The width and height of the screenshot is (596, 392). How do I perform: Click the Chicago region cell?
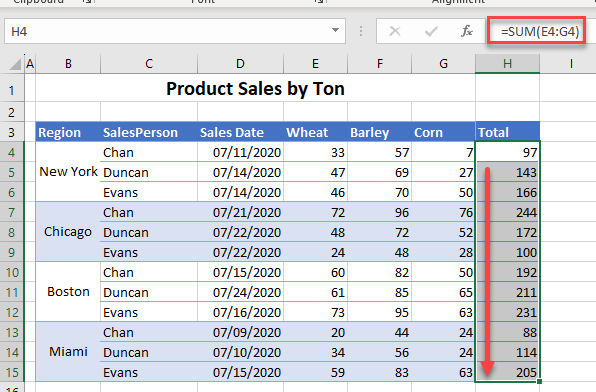click(x=68, y=232)
